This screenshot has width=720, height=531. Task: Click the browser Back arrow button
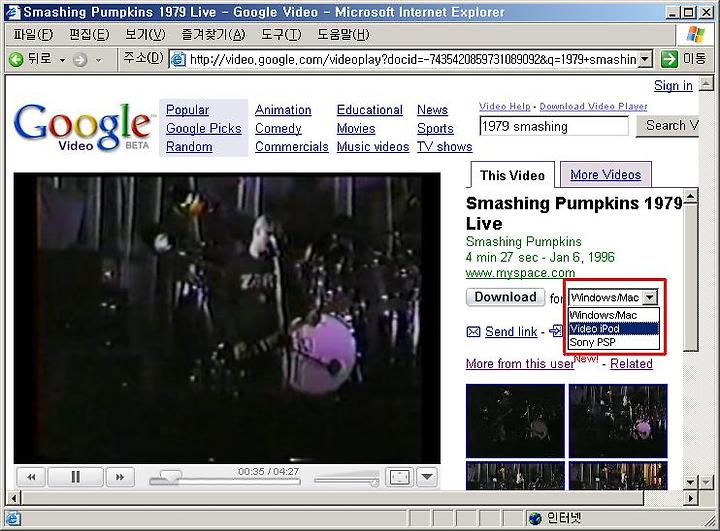tap(17, 60)
